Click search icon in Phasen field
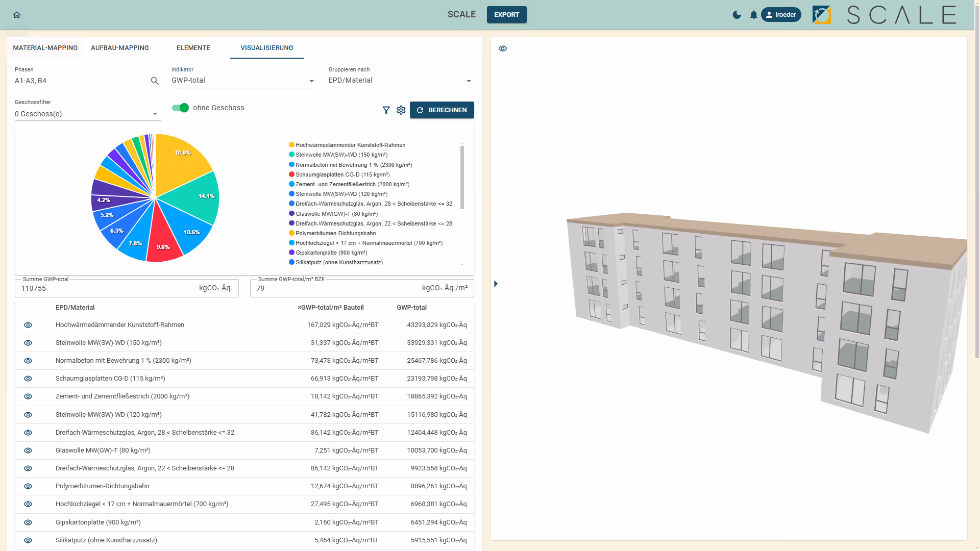Image resolution: width=980 pixels, height=551 pixels. (x=155, y=81)
